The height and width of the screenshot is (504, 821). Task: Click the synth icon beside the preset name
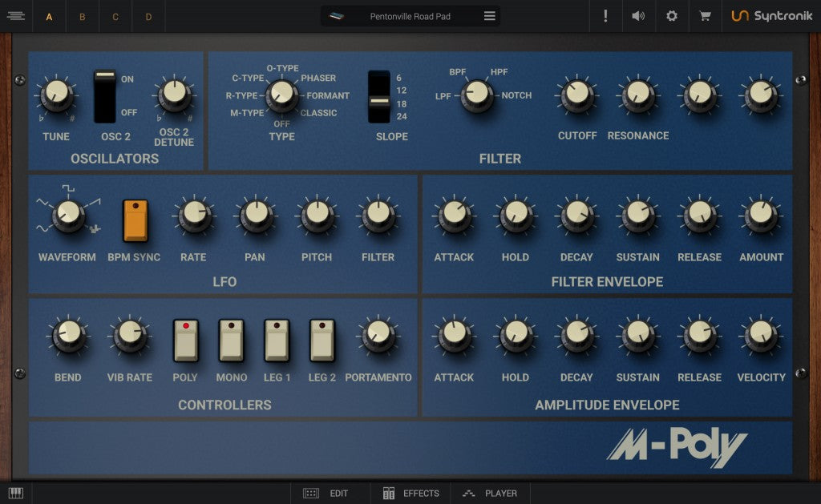[x=335, y=15]
